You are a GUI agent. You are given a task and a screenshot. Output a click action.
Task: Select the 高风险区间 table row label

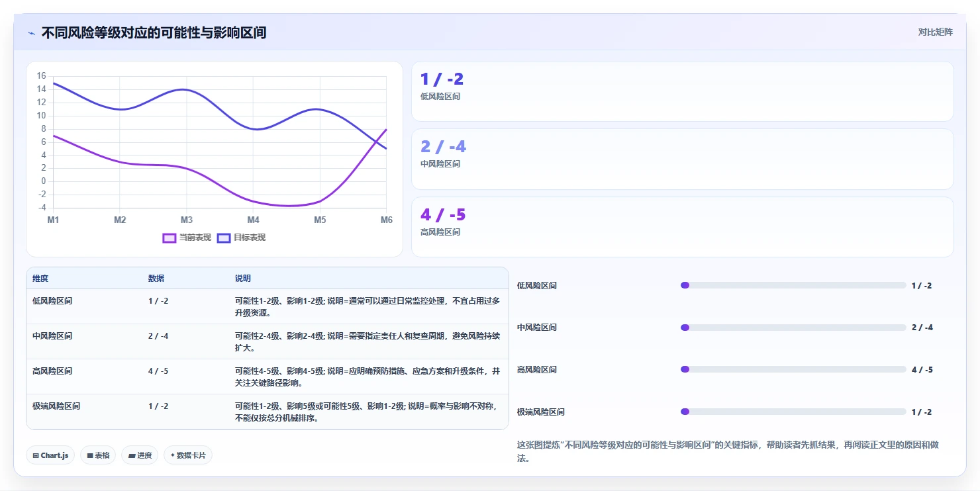(x=52, y=371)
